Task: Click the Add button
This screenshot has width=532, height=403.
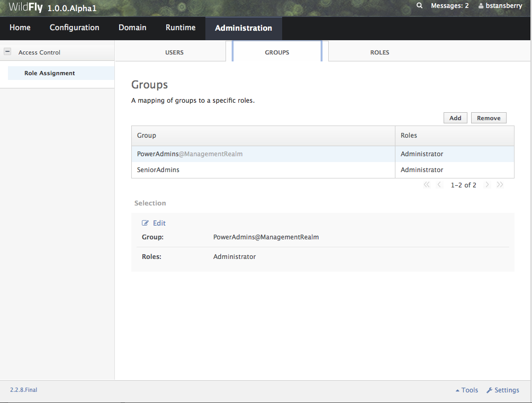Action: pos(455,118)
